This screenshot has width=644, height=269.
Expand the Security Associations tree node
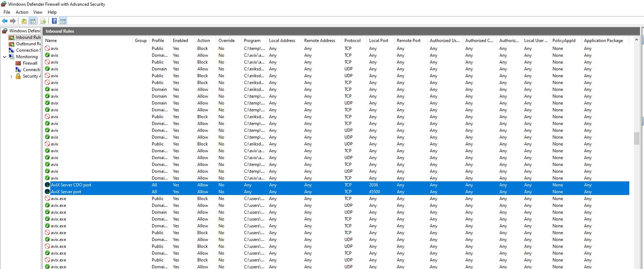pos(11,76)
